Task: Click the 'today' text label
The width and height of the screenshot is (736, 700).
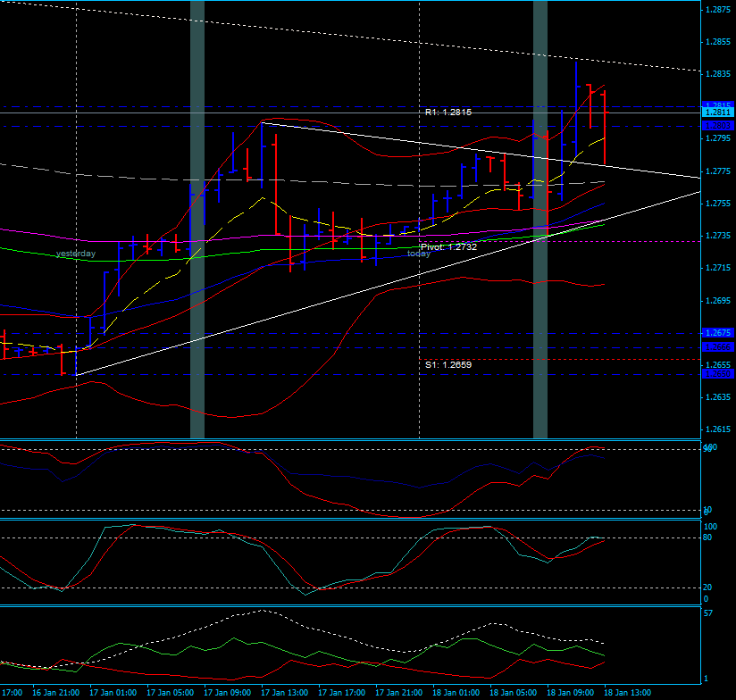Action: [417, 254]
